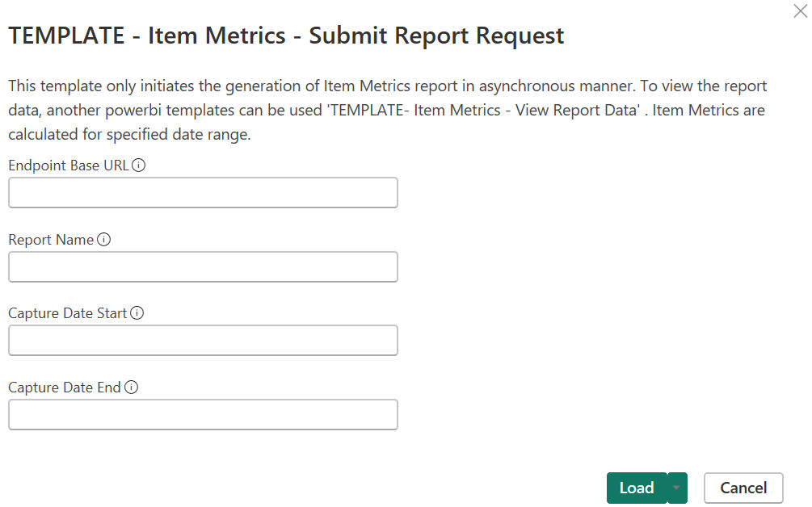This screenshot has height=507, width=812.
Task: Click the info icon beside Report Name
Action: click(x=103, y=240)
